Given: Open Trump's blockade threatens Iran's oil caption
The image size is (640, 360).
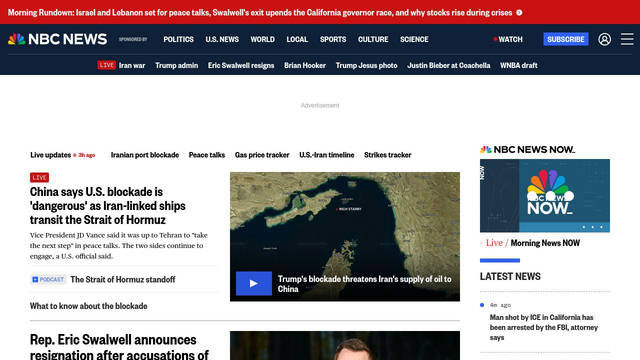Looking at the screenshot, I should pyautogui.click(x=364, y=284).
